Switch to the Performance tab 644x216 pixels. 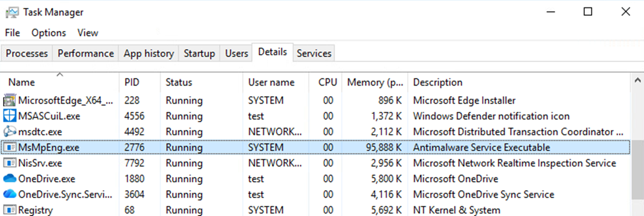pos(86,53)
